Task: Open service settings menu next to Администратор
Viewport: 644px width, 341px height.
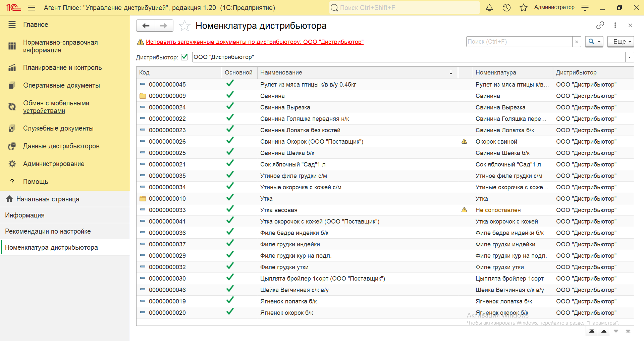Action: coord(585,7)
